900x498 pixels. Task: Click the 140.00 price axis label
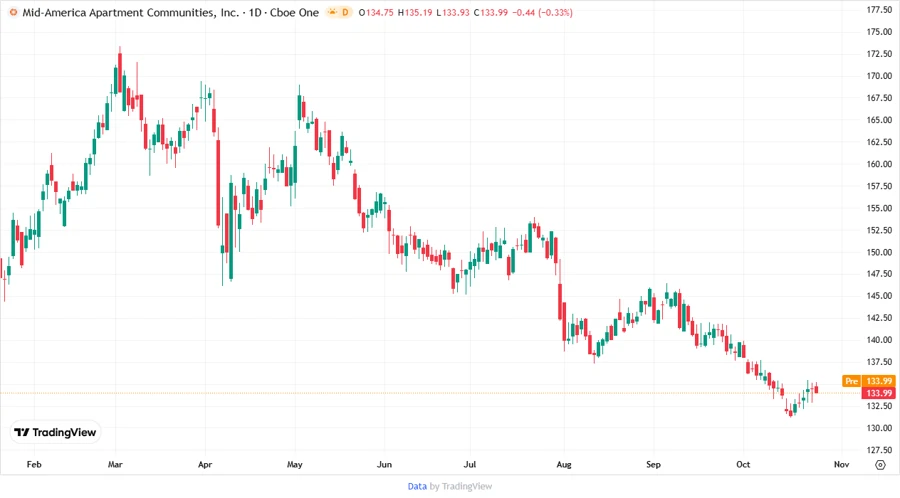point(879,340)
